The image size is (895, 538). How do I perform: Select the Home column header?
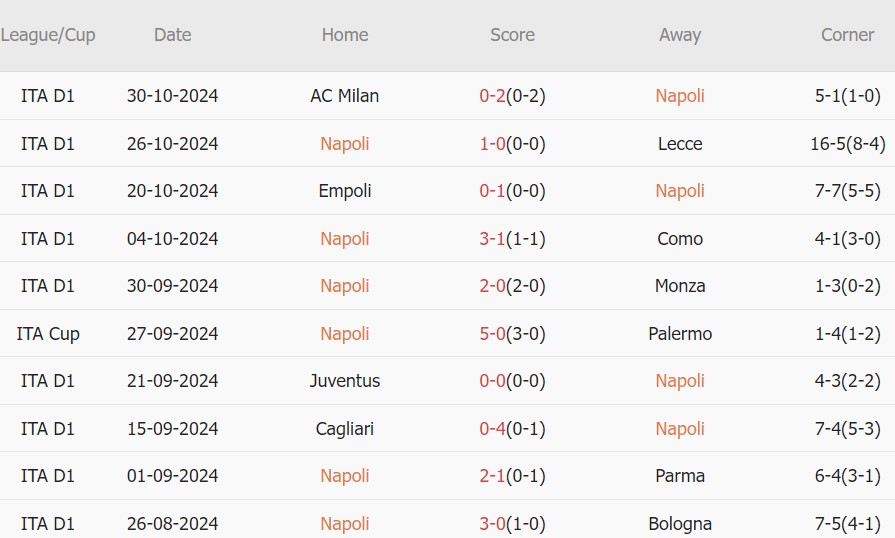345,35
